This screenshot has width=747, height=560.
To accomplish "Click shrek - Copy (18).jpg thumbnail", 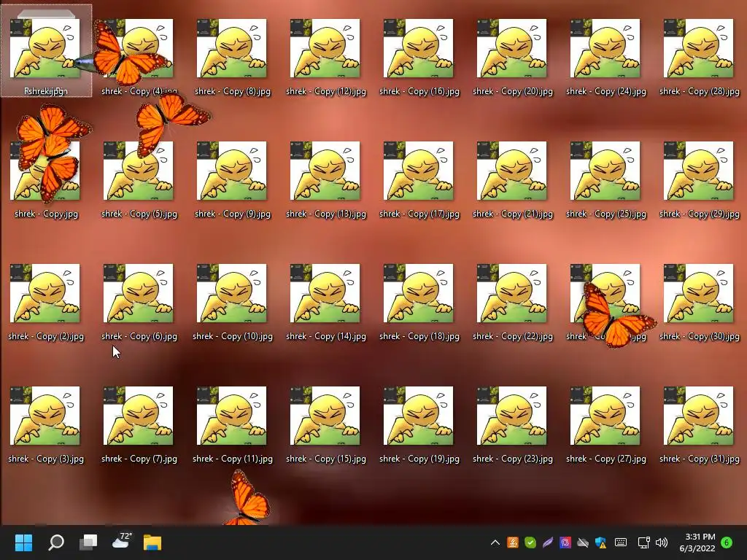I will (419, 293).
